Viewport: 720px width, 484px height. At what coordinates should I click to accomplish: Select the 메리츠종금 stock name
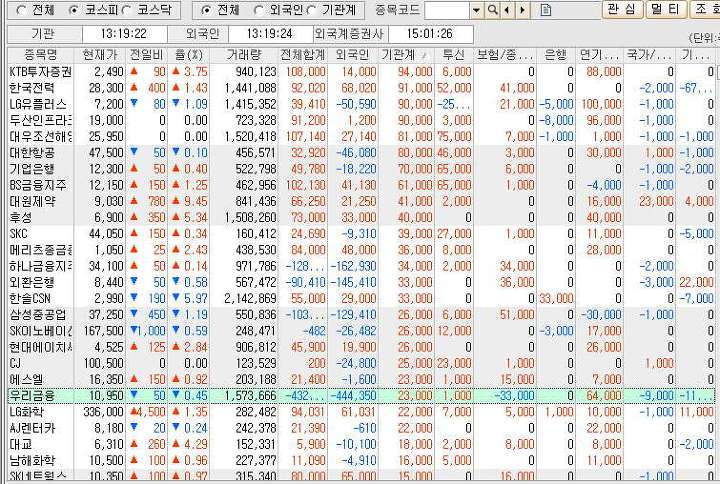tap(40, 250)
